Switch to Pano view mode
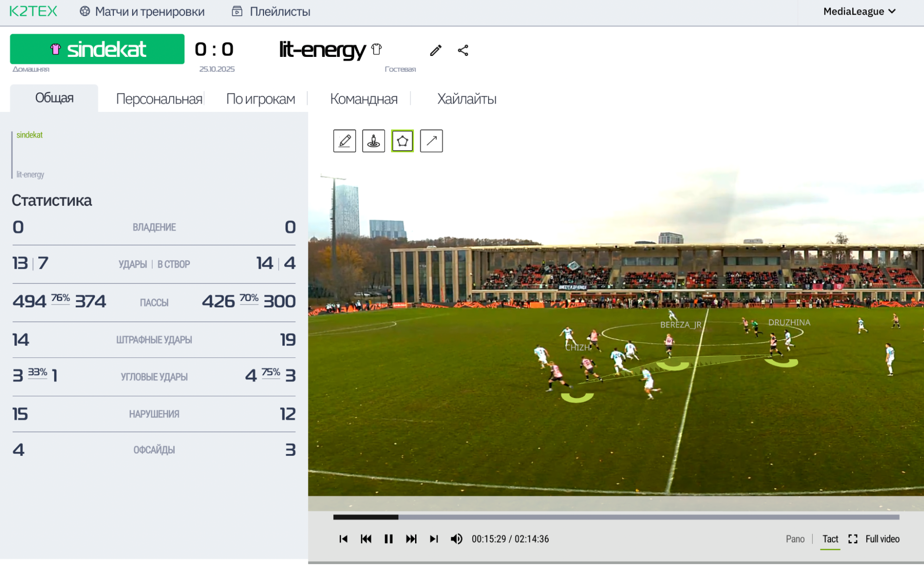Screen dimensions: 924x577 pos(795,539)
